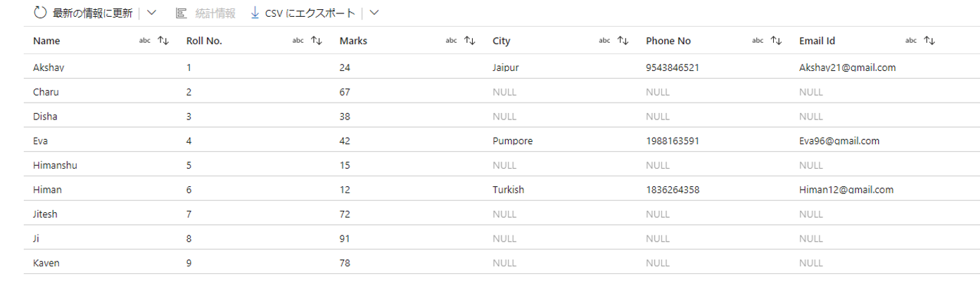This screenshot has width=980, height=300.
Task: Sort the Marks column with its arrows icon
Action: [x=470, y=41]
